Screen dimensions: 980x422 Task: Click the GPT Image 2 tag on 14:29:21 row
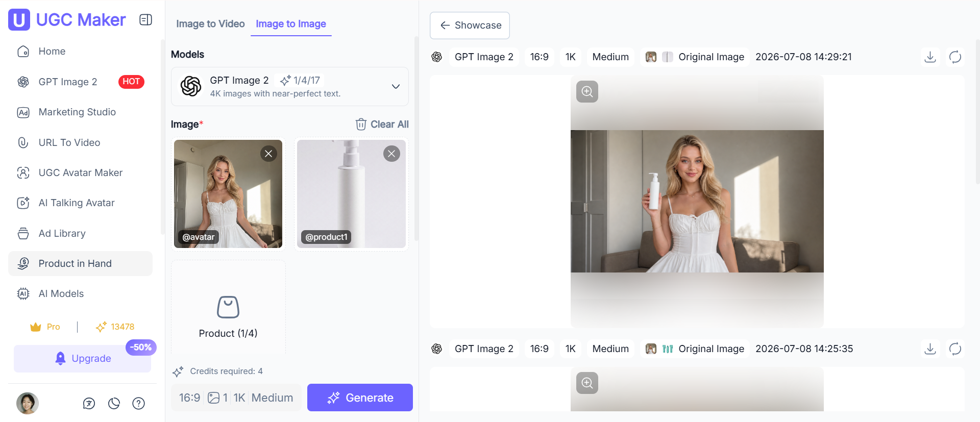(x=484, y=57)
